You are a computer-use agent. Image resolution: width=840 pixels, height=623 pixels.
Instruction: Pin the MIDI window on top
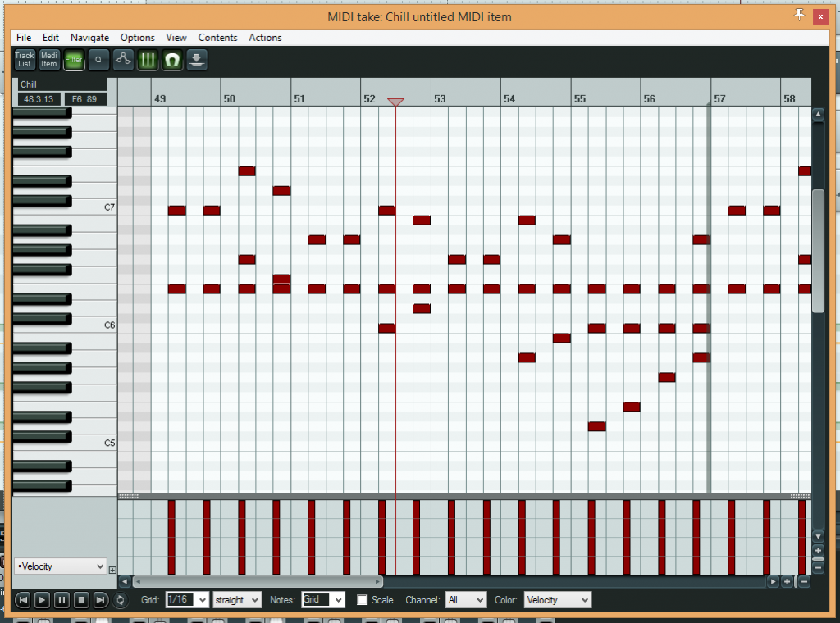799,15
